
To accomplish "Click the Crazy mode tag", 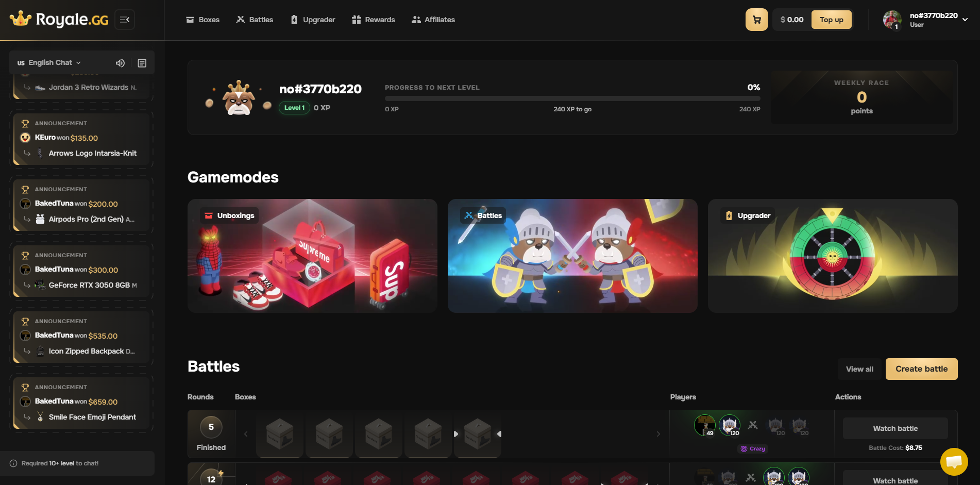I will (753, 448).
